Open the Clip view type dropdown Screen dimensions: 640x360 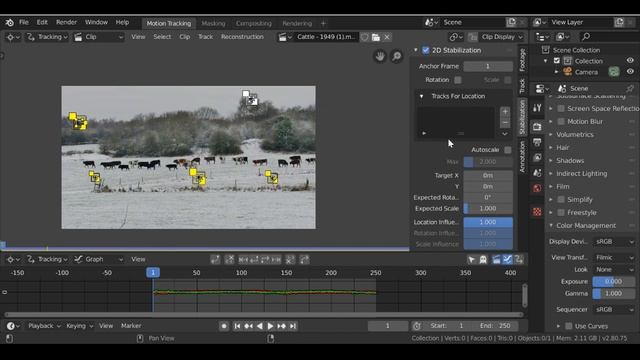coord(98,37)
